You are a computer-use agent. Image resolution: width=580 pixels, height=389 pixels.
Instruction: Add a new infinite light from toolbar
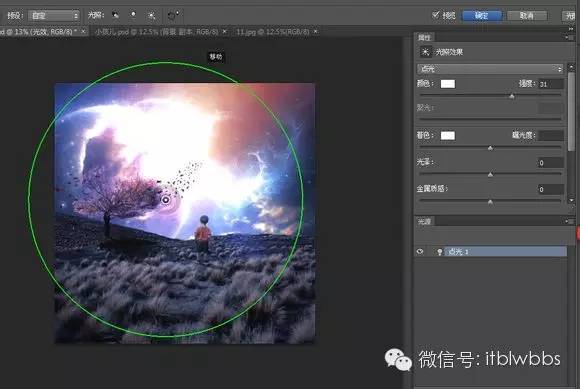[151, 15]
